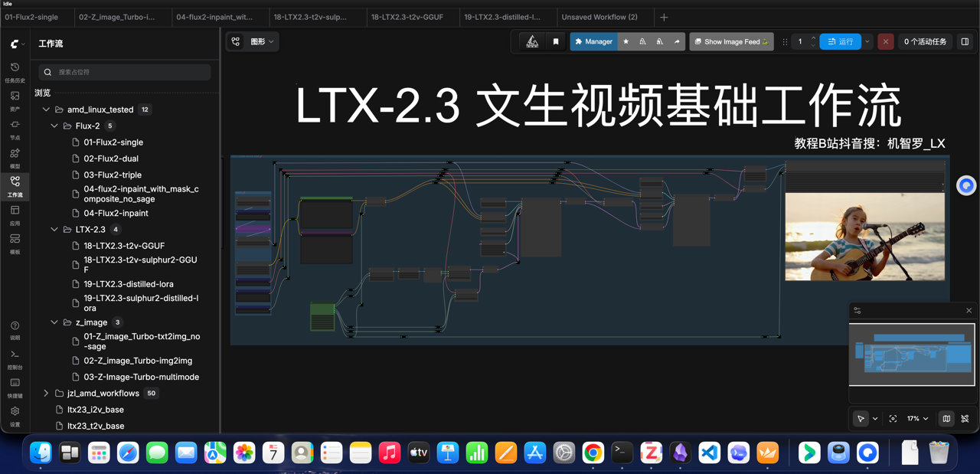Click the fit-view focus icon
This screenshot has height=474, width=980.
tap(893, 419)
